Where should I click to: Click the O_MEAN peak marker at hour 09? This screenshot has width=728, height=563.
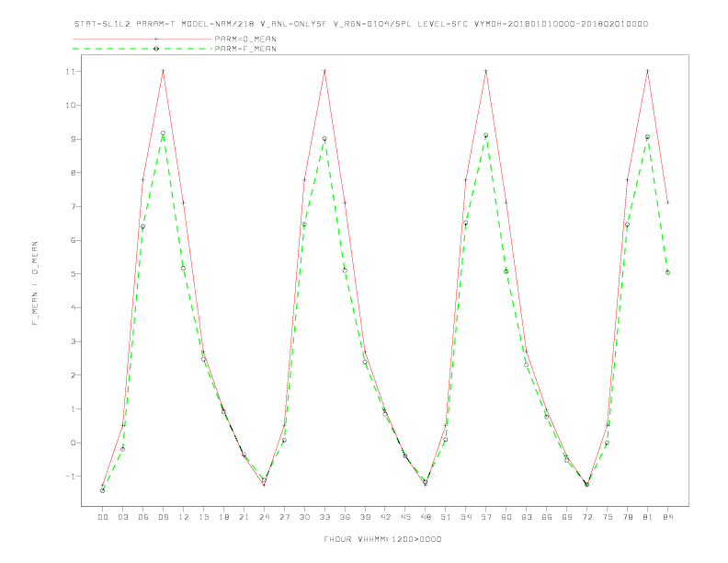[163, 71]
